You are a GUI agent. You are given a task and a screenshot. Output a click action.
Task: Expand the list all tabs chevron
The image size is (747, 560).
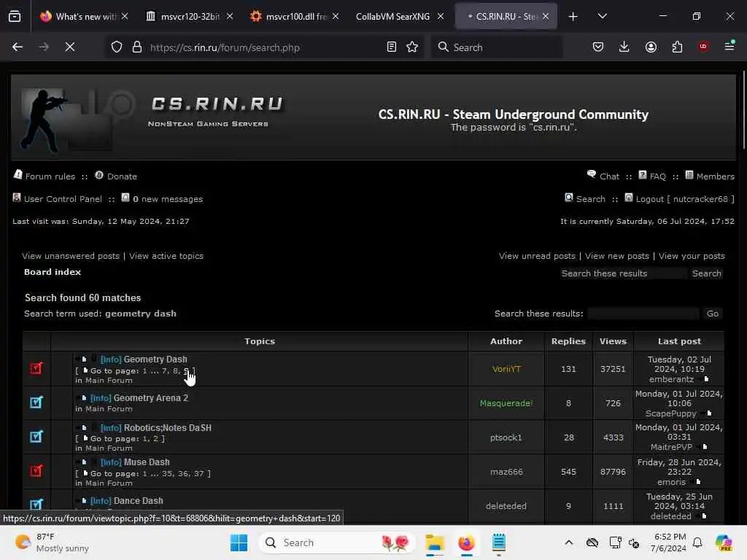(602, 16)
